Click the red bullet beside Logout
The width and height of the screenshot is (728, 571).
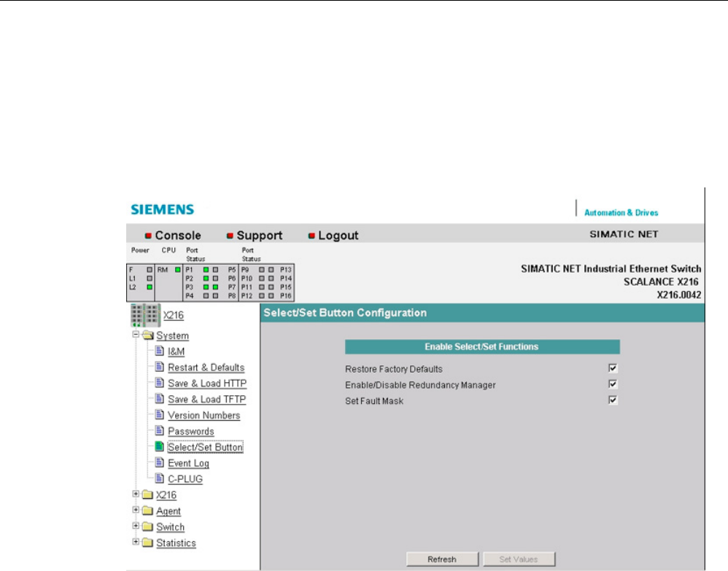(311, 236)
